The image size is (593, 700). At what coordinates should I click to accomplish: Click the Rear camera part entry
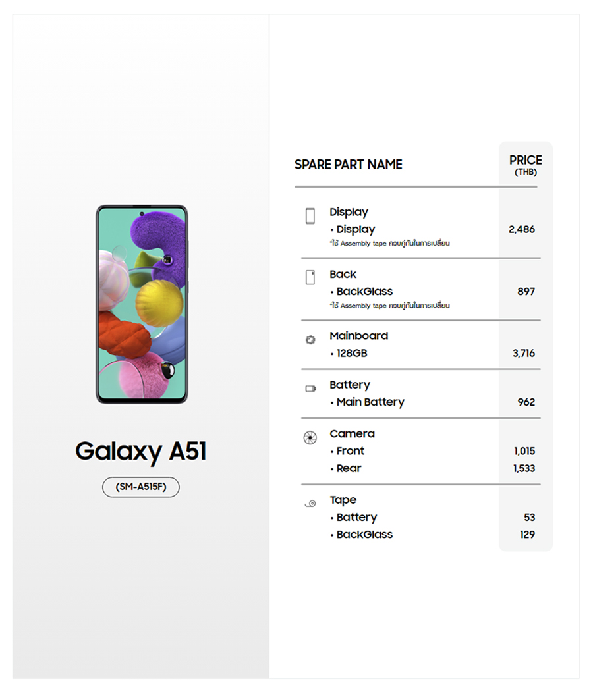(x=349, y=468)
